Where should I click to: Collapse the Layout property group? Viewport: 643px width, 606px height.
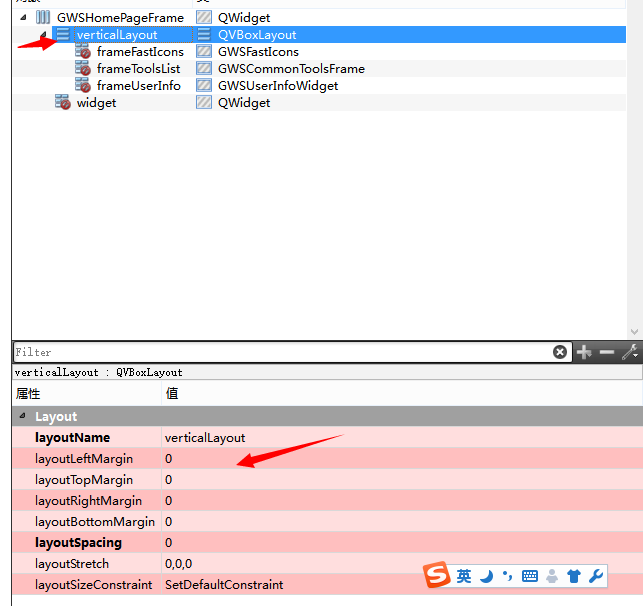(x=22, y=416)
